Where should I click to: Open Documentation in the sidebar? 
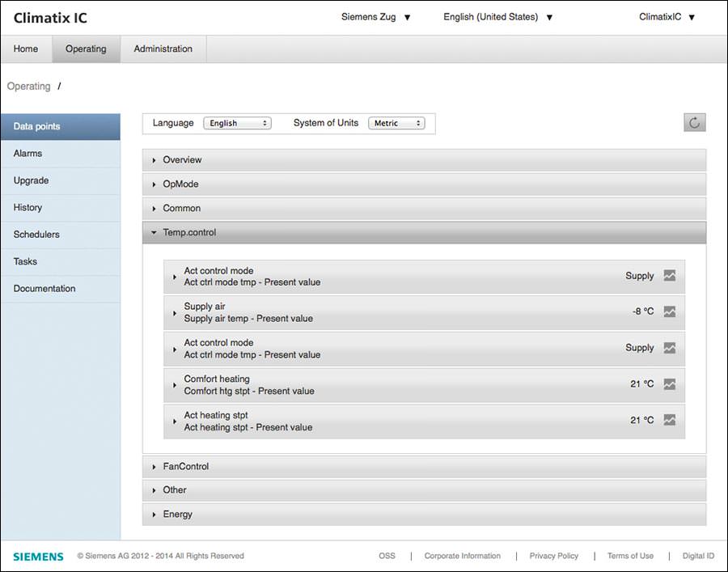point(61,288)
